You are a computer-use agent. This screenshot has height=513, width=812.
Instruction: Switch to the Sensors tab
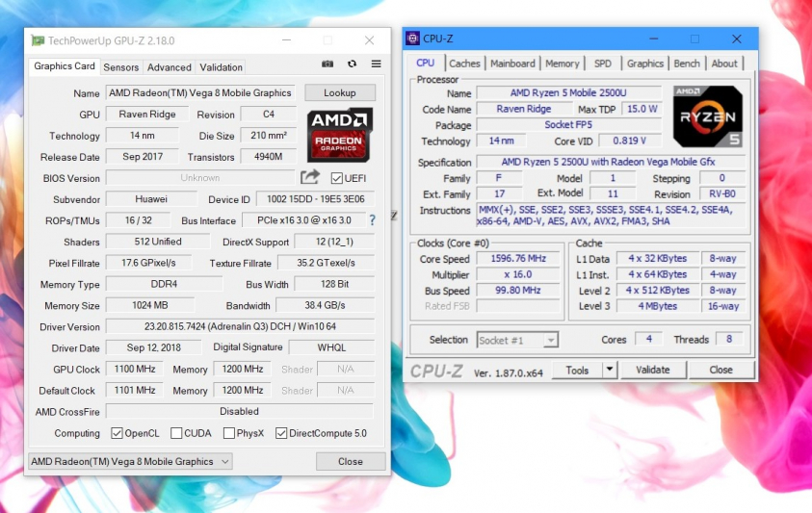[x=121, y=67]
